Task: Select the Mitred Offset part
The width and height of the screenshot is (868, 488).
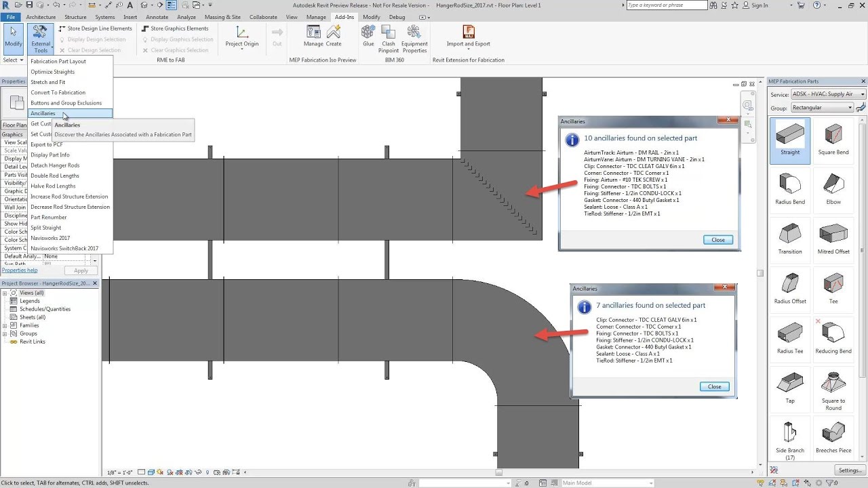Action: (x=833, y=240)
